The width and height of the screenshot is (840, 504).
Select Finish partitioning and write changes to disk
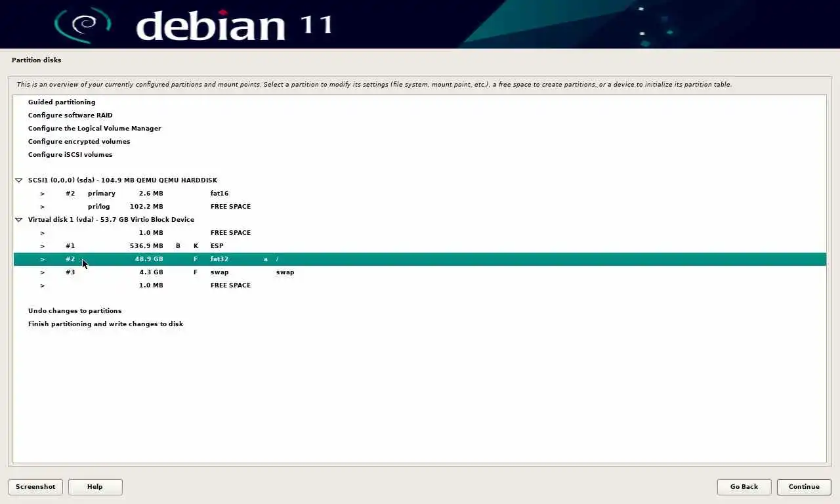tap(420, 324)
